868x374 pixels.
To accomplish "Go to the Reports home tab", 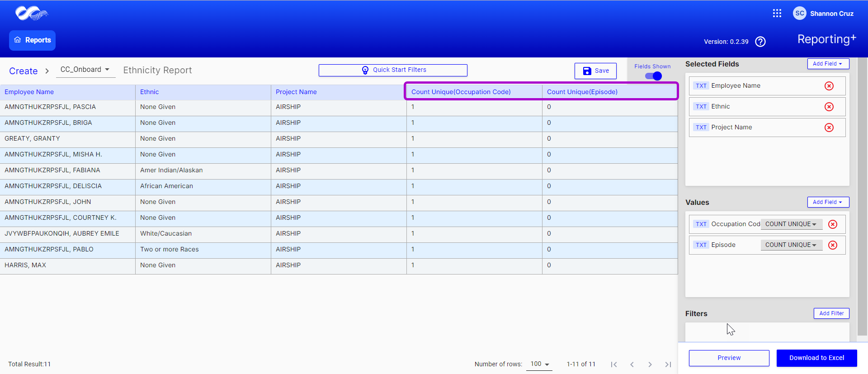I will [33, 40].
